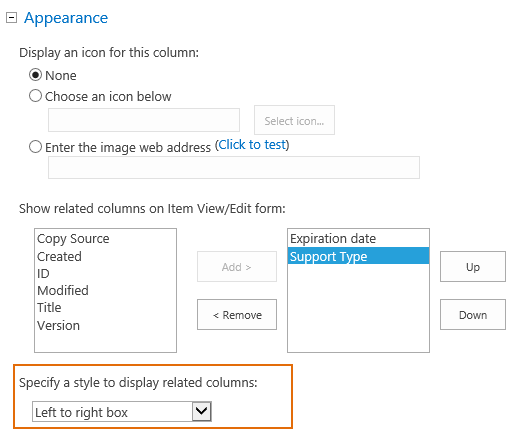Viewport: 519px width, 432px height.
Task: Click the Add > button
Action: [237, 267]
